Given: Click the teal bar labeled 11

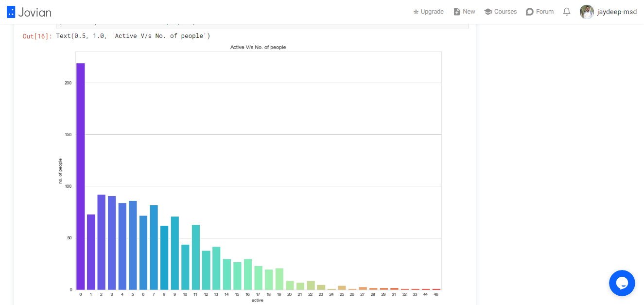Looking at the screenshot, I should tap(196, 257).
